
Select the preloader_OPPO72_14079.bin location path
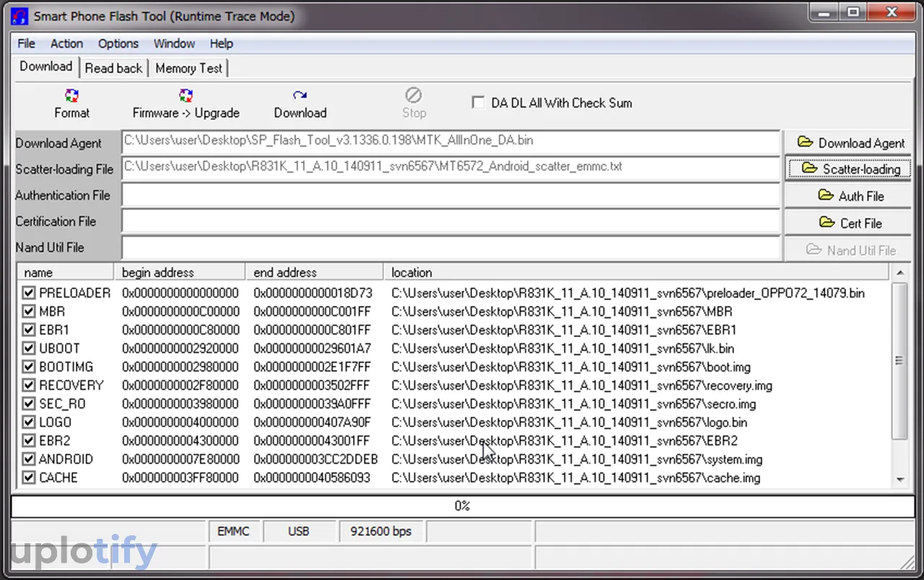(x=628, y=293)
